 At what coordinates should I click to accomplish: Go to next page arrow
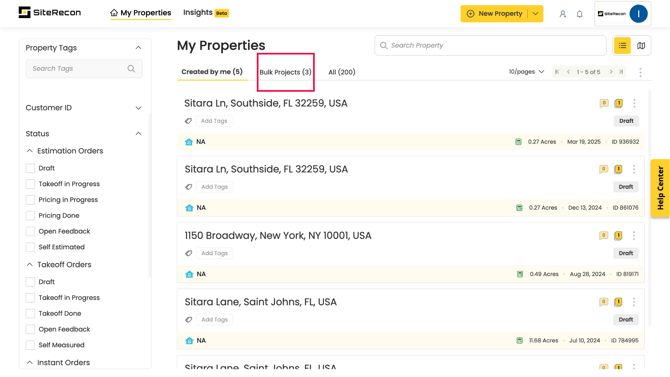pos(611,72)
